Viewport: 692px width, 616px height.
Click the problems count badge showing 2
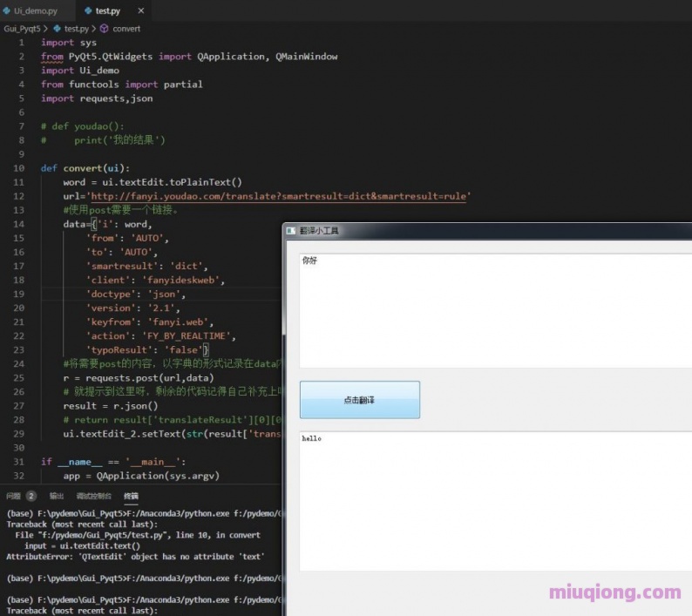(x=31, y=496)
